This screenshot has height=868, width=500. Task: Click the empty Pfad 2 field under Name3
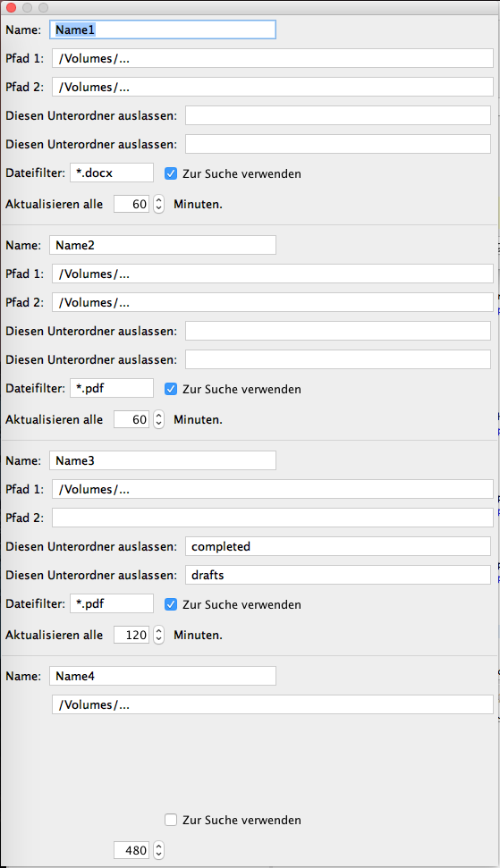click(x=273, y=518)
